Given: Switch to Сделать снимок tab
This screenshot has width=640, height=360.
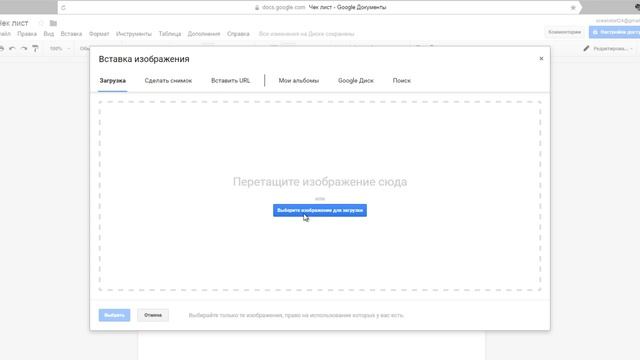Looking at the screenshot, I should tap(168, 81).
